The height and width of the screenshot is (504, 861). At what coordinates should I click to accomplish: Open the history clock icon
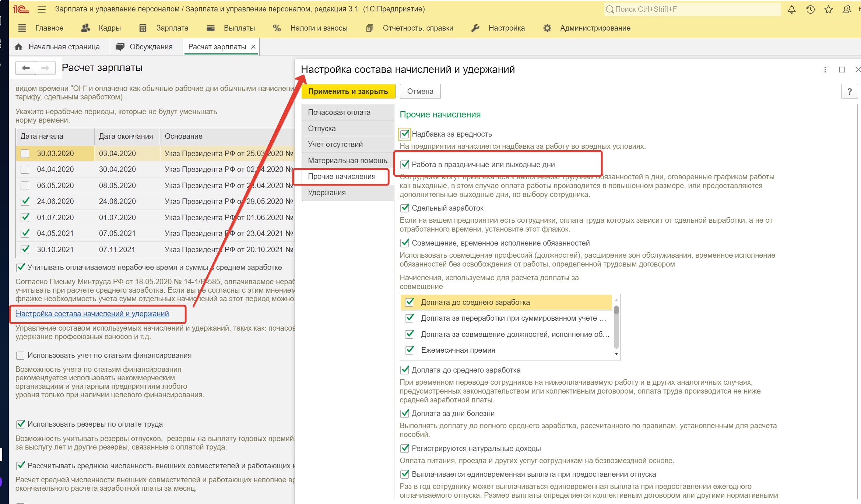tap(810, 10)
